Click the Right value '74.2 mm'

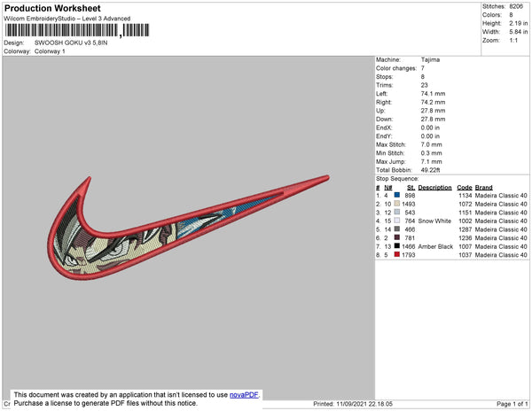point(433,102)
